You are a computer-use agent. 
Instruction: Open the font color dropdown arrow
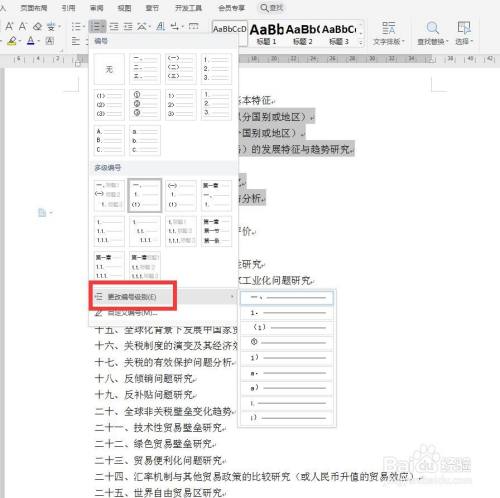point(39,41)
